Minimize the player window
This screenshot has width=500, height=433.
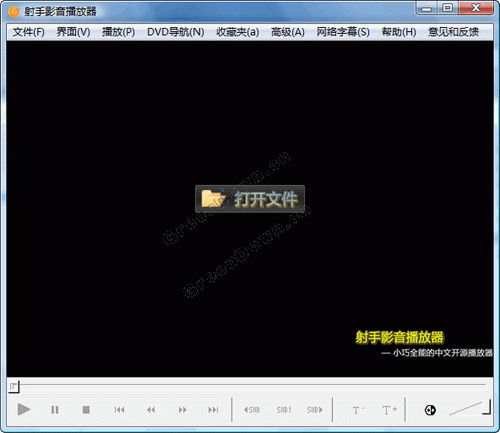click(x=427, y=8)
